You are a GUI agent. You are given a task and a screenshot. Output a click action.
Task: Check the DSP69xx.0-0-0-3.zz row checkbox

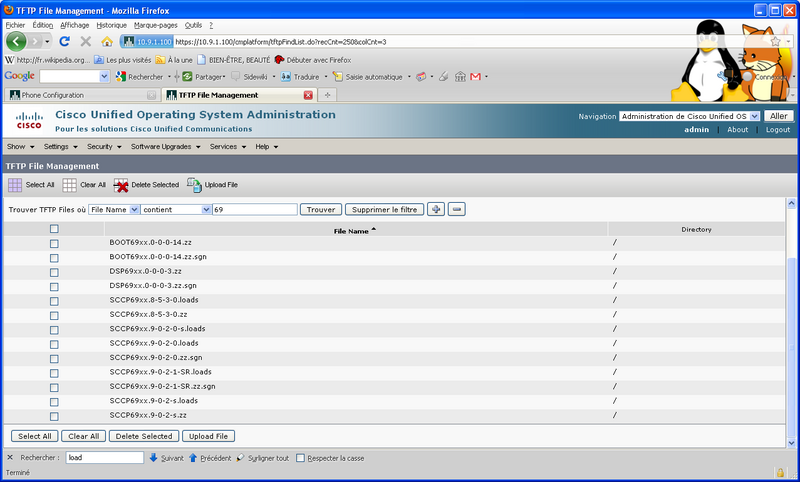click(54, 272)
